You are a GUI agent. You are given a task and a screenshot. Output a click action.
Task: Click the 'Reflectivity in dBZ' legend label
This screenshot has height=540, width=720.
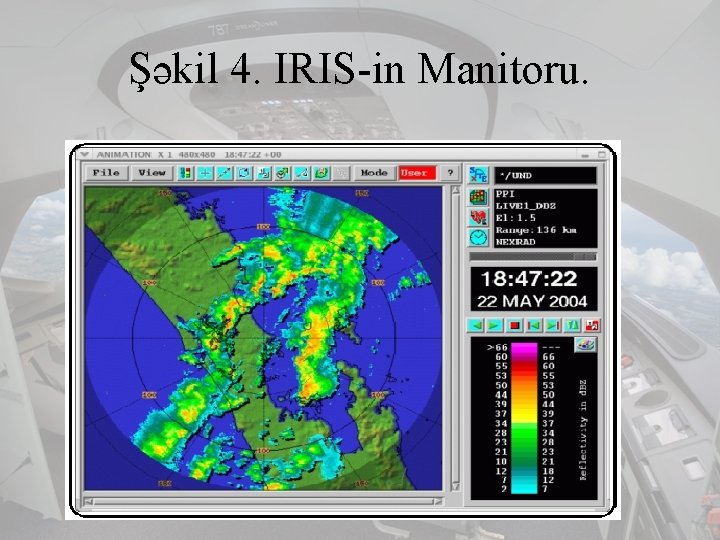(584, 430)
